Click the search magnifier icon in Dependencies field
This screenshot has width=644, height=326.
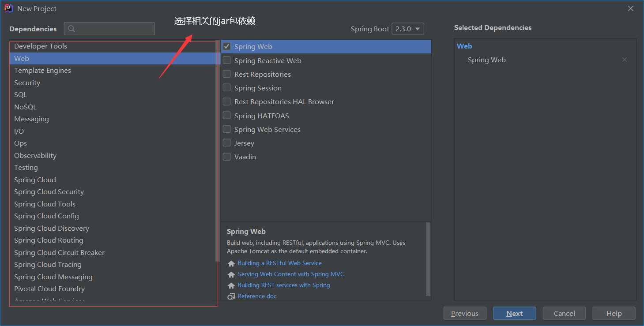[x=72, y=29]
